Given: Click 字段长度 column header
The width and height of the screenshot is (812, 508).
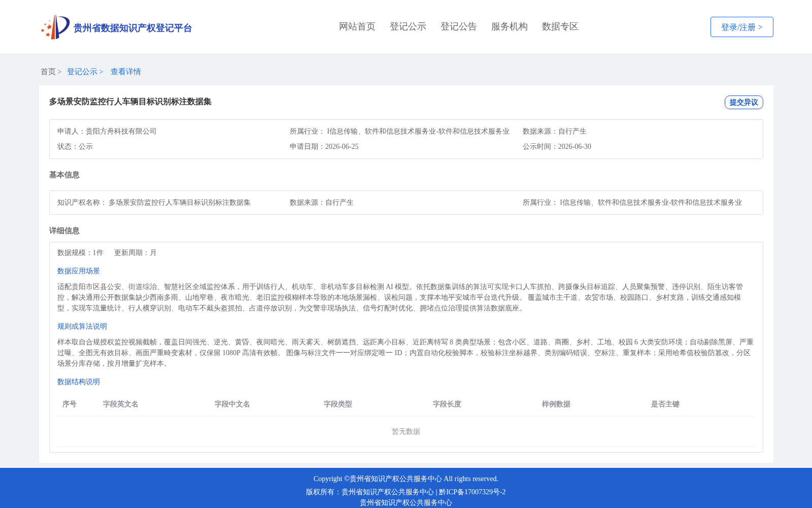Looking at the screenshot, I should 447,404.
